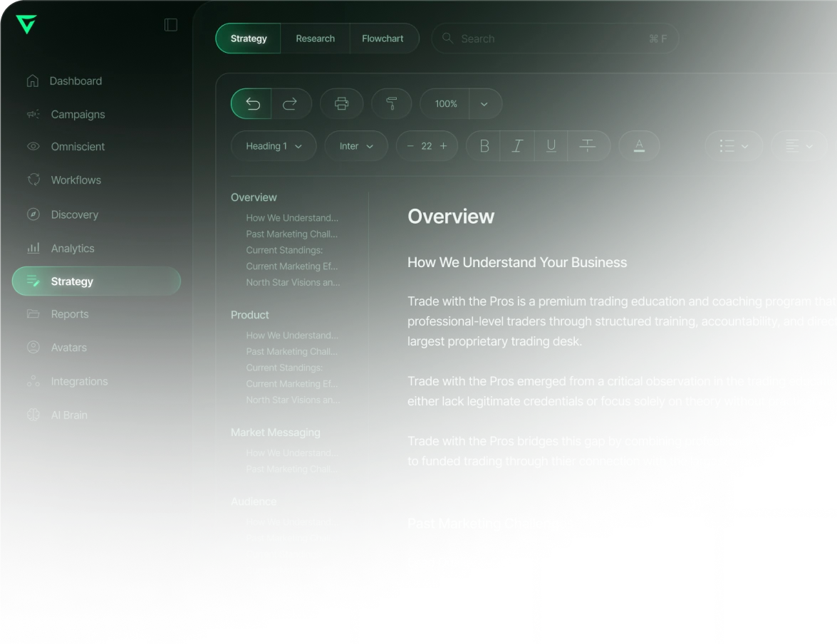Toggle italic formatting

point(516,146)
